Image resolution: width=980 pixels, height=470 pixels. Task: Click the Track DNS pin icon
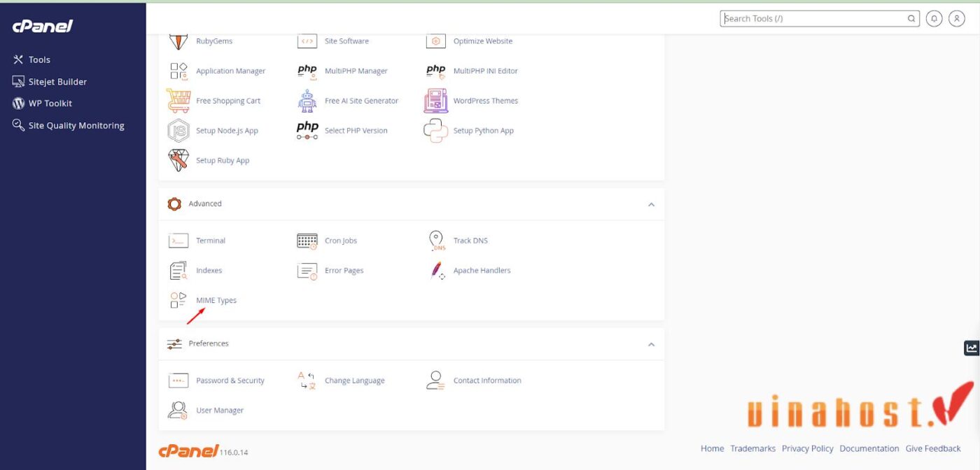click(436, 241)
